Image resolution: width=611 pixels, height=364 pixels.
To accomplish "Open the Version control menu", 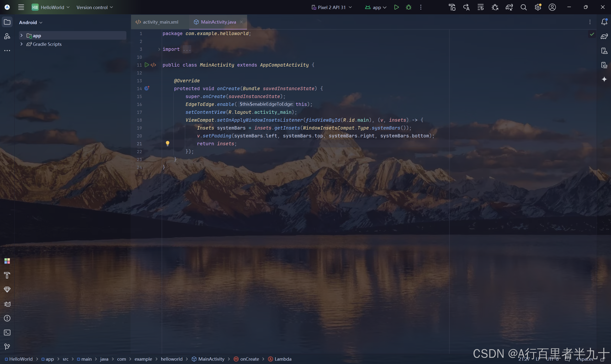I will coord(95,7).
